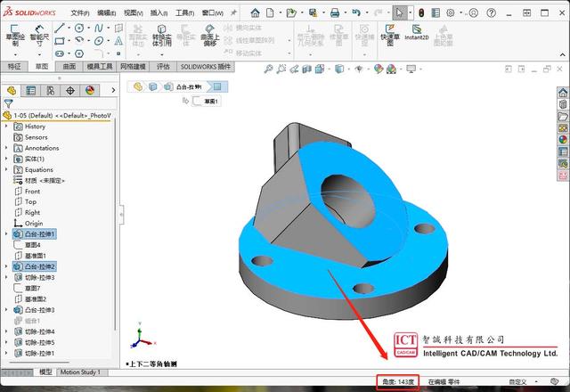This screenshot has height=392, width=570.
Task: Select the Line sketch tool
Action: pos(60,28)
